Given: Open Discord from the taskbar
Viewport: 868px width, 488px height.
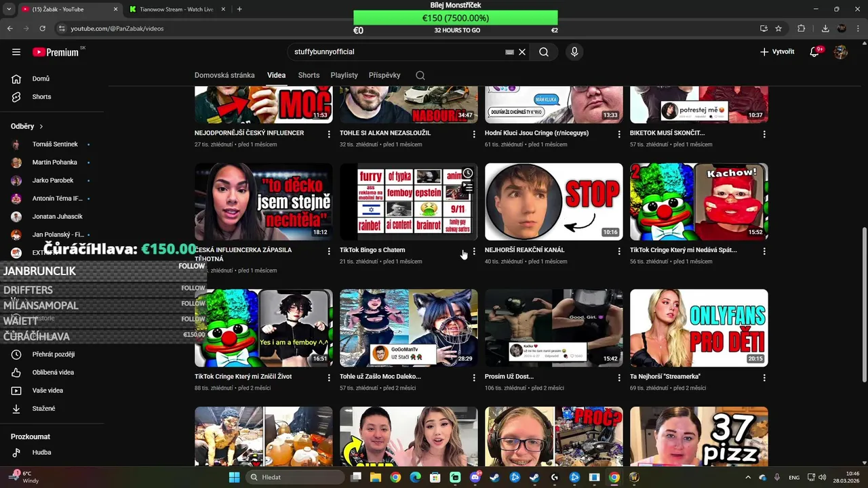Looking at the screenshot, I should [475, 477].
